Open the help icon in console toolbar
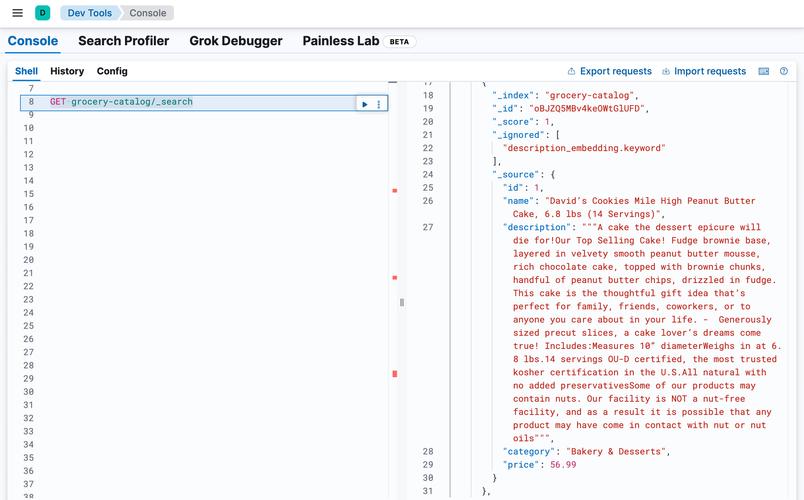The width and height of the screenshot is (804, 500). point(784,71)
